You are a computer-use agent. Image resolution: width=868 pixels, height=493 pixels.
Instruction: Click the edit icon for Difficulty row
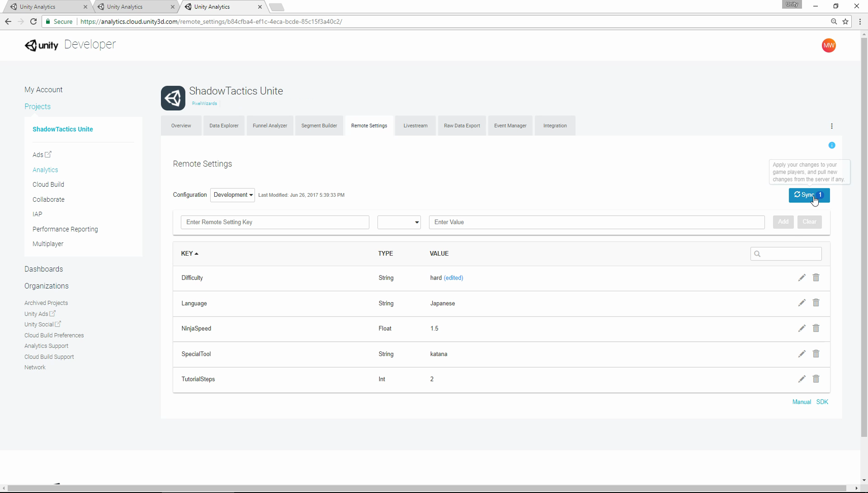[x=802, y=277]
